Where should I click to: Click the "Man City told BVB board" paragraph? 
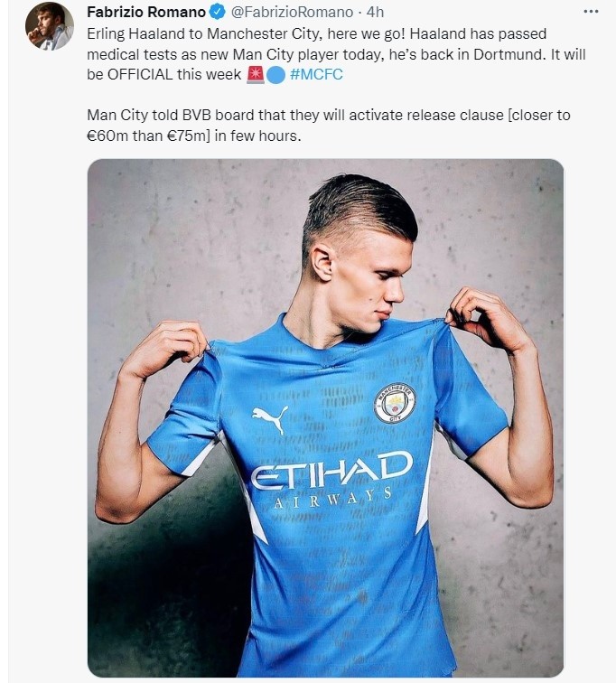point(329,126)
